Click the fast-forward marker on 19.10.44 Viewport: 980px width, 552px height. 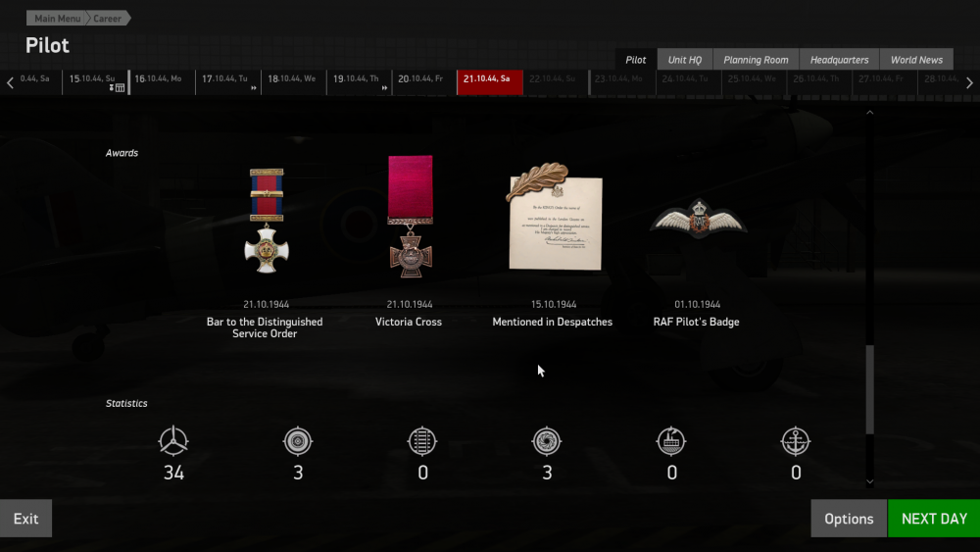point(384,88)
